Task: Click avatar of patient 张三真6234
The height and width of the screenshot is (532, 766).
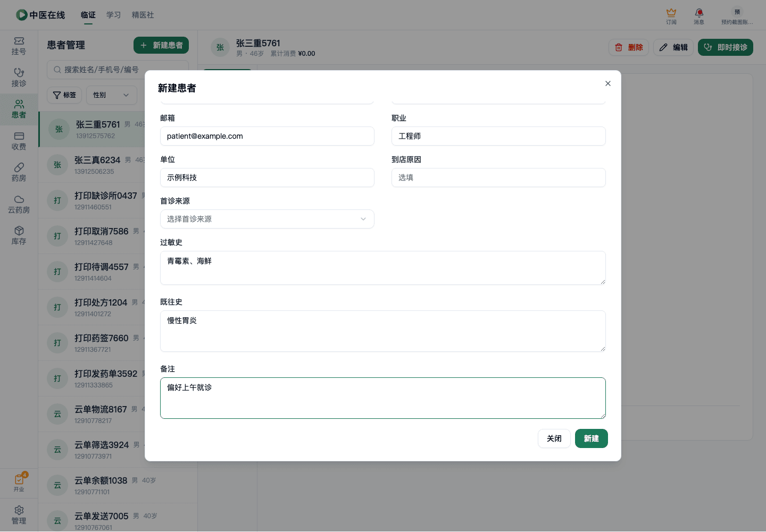Action: tap(57, 165)
